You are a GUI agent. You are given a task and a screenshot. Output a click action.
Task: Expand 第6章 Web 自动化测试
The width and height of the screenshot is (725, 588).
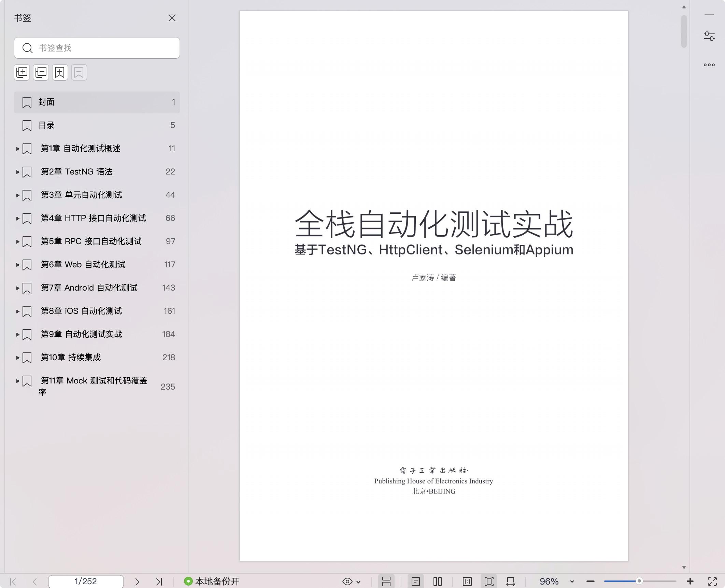(18, 265)
